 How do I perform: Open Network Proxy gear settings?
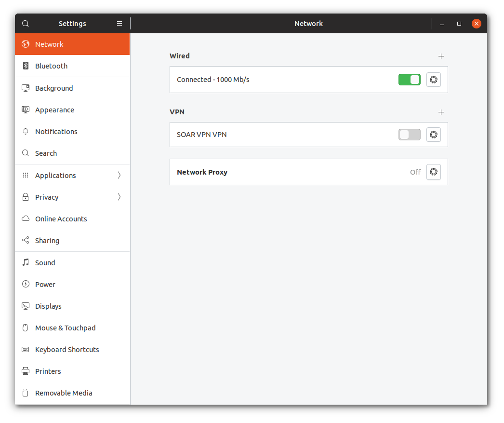coord(434,172)
